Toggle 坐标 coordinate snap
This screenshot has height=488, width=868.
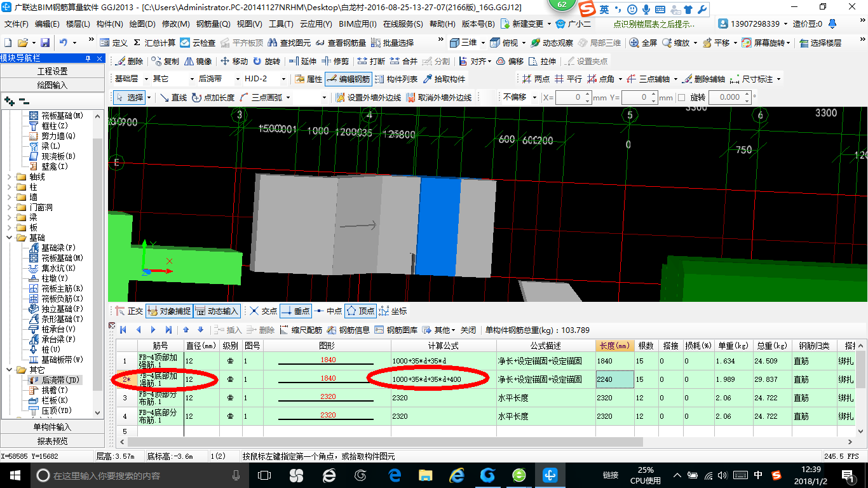[393, 311]
